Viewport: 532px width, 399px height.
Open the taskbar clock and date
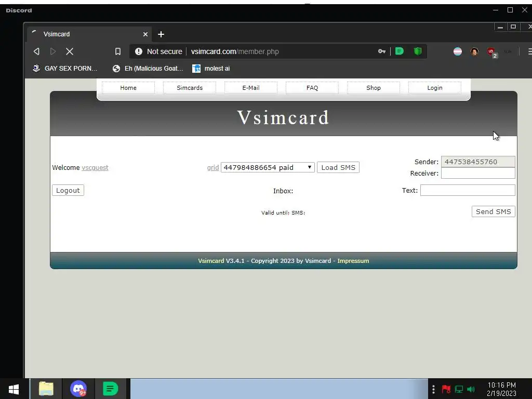click(501, 389)
